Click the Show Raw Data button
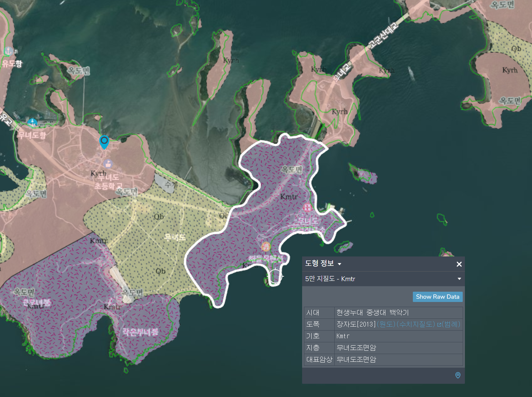 (437, 297)
